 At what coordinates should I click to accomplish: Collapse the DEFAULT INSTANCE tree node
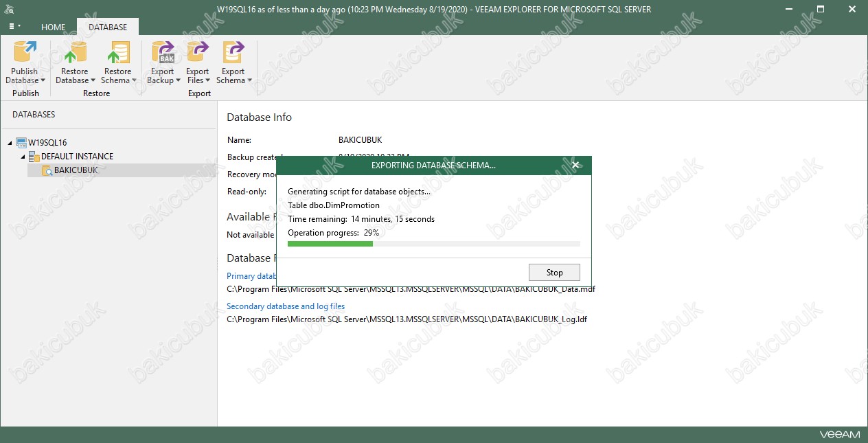click(22, 157)
